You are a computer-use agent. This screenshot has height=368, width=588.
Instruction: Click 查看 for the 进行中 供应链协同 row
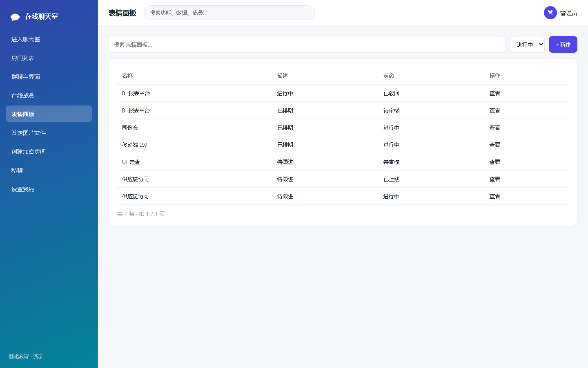(495, 196)
